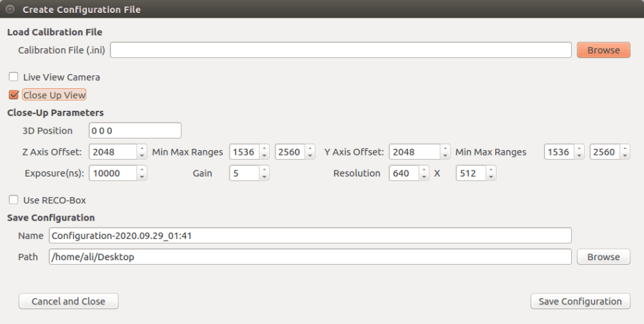Decrease Exposure value with down arrow
644x324 pixels.
pyautogui.click(x=142, y=177)
